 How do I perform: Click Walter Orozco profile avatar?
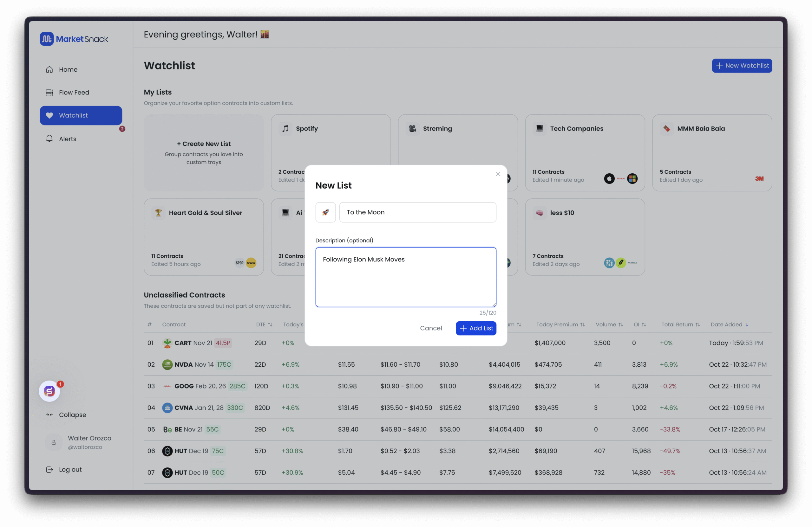[54, 442]
